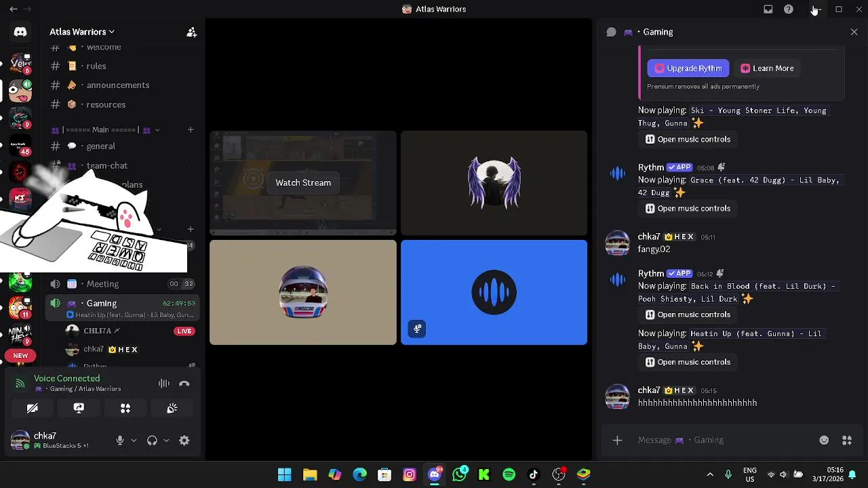Viewport: 868px width, 488px height.
Task: Toggle microphone mute in user panel
Action: pos(119,441)
